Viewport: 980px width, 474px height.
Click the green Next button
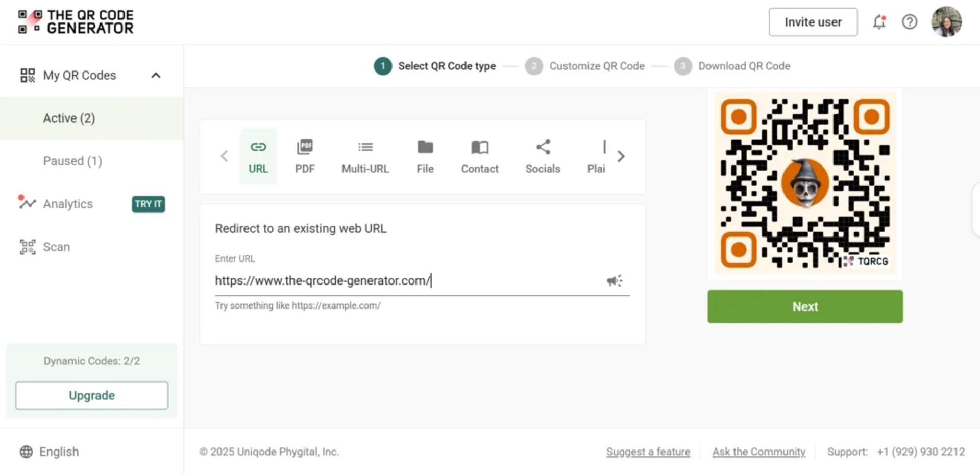(x=805, y=306)
